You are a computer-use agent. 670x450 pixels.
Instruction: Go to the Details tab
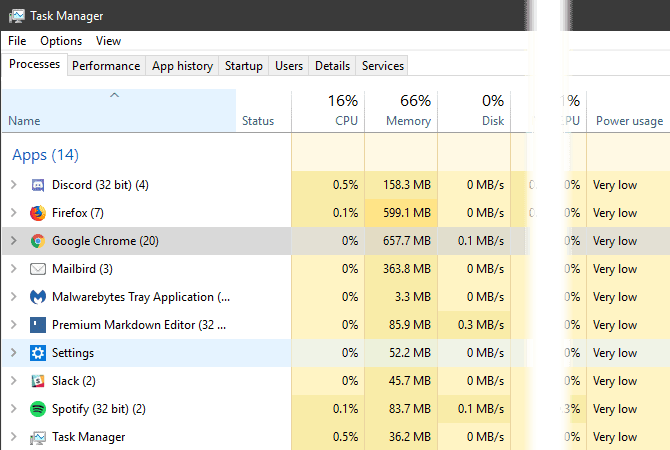tap(332, 66)
